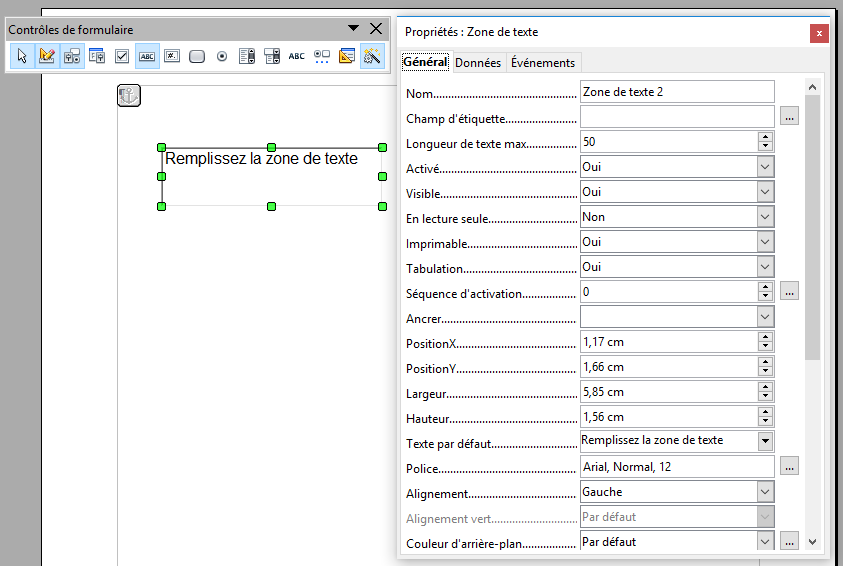Pick the Formatted Field control tool
This screenshot has width=843, height=566.
pos(172,56)
